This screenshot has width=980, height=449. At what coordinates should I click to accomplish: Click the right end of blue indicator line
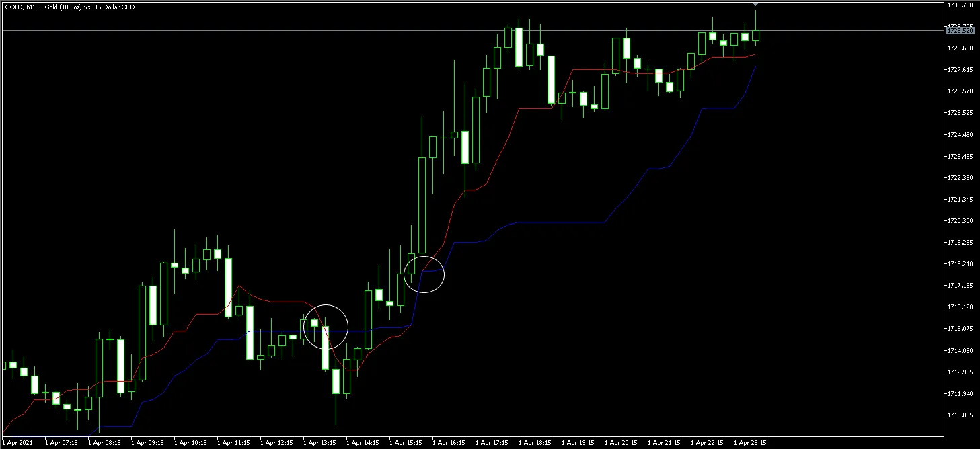[755, 67]
